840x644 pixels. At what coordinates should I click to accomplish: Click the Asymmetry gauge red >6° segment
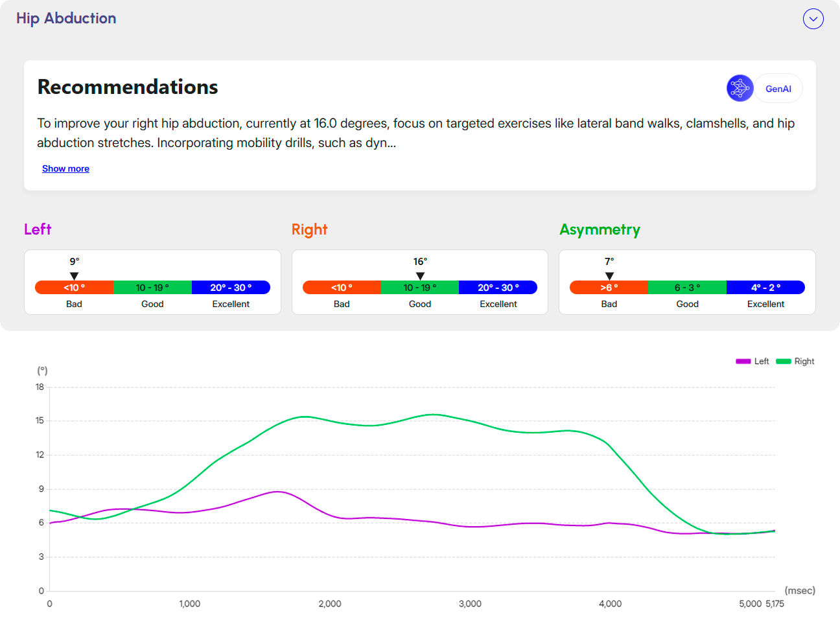coord(609,288)
